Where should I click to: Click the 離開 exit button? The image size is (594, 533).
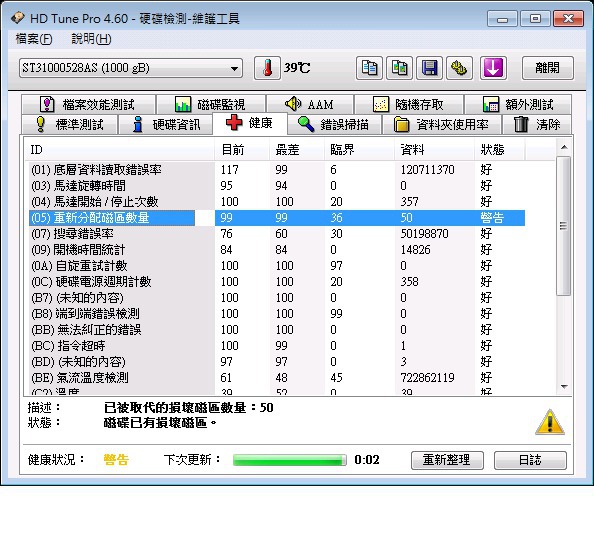[x=547, y=68]
